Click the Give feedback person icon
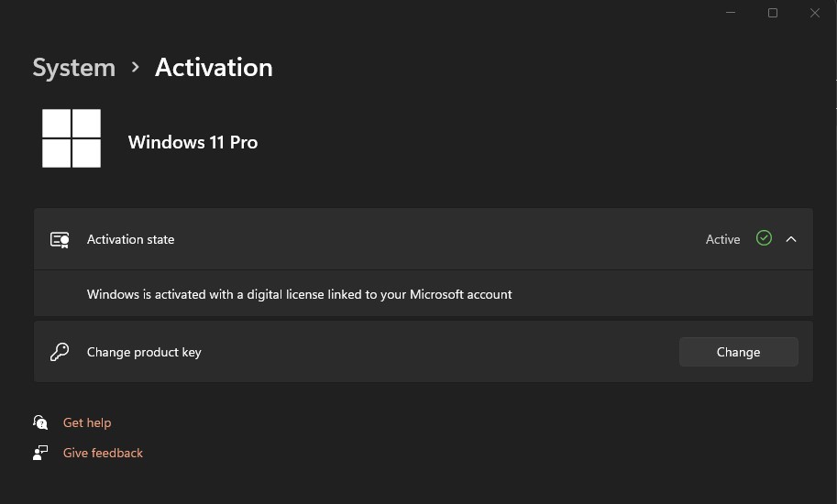 [40, 453]
